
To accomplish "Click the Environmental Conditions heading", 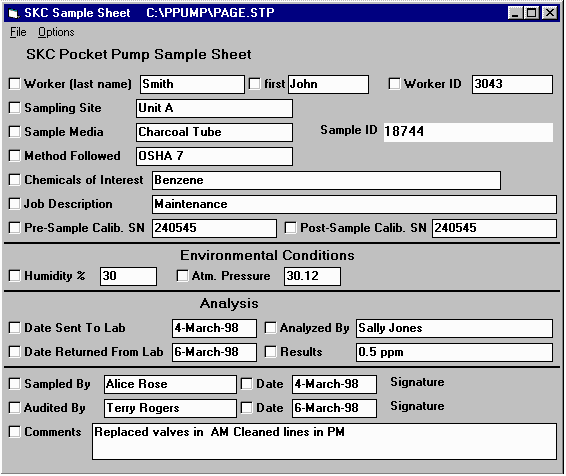I will (x=267, y=255).
